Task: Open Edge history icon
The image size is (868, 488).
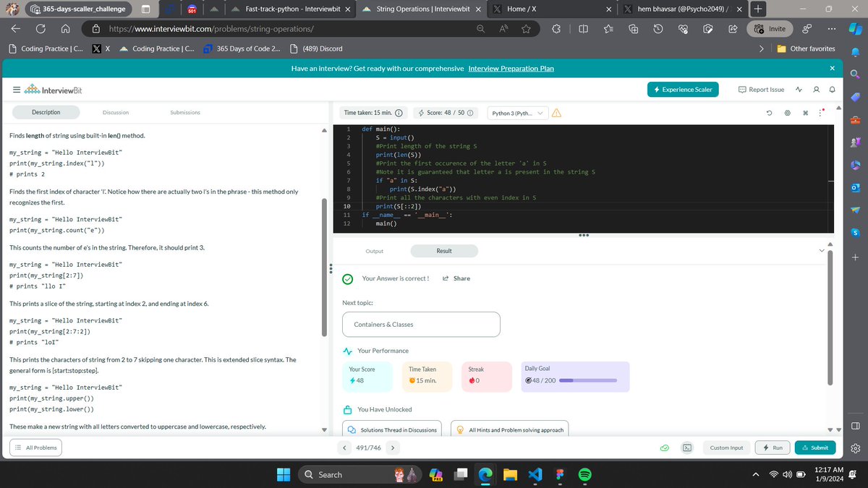Action: 658,29
